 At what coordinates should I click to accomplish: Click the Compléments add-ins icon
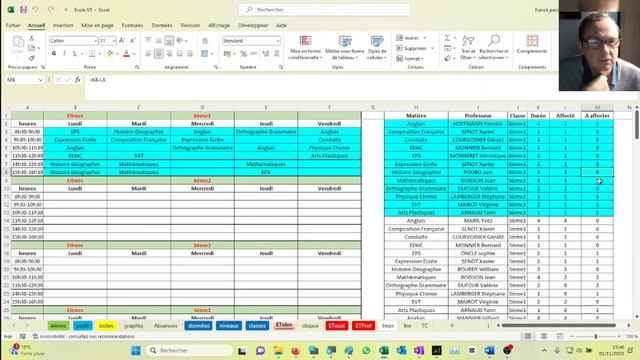tap(532, 44)
